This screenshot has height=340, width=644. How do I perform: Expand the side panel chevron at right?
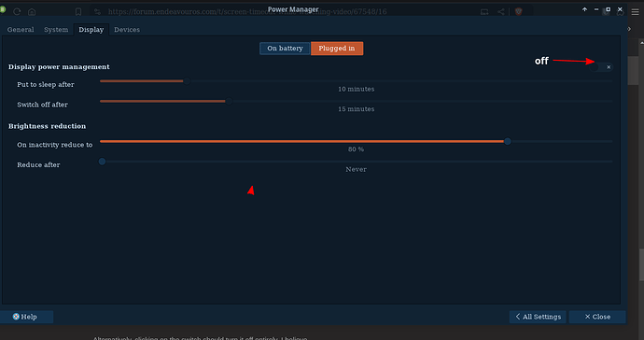pos(629,29)
